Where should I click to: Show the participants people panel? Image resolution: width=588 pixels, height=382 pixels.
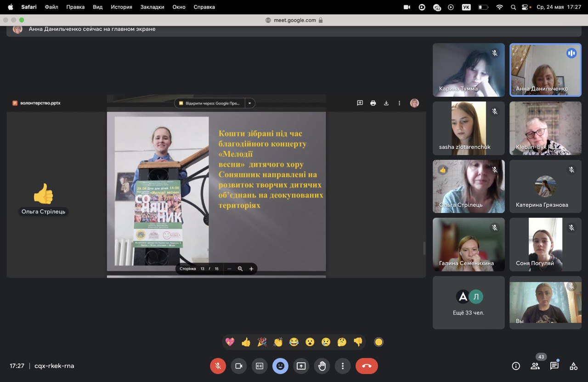535,366
